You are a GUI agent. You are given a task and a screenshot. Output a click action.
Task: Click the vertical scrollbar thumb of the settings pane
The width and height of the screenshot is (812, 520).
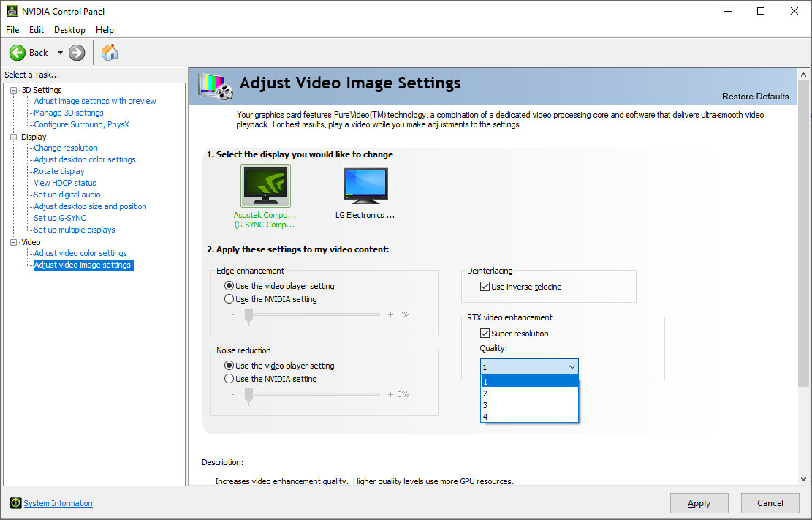tap(804, 234)
